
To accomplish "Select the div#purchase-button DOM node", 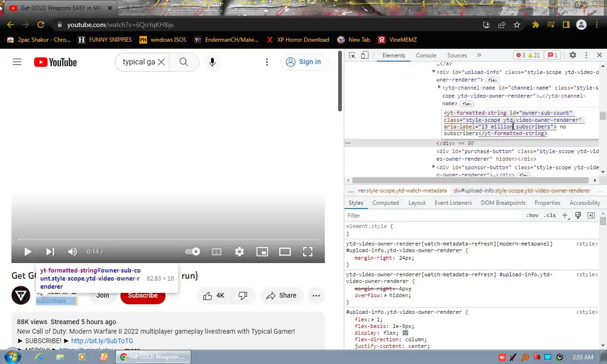I will (x=517, y=155).
